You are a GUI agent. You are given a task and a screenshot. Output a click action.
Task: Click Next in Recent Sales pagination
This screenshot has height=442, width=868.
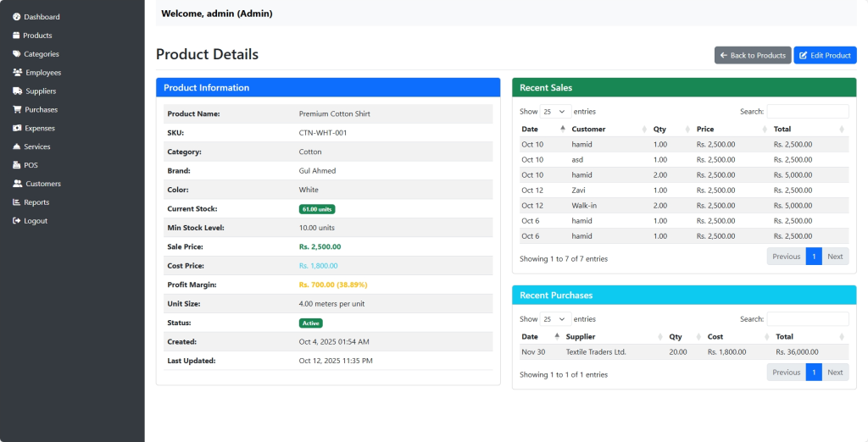pos(835,257)
